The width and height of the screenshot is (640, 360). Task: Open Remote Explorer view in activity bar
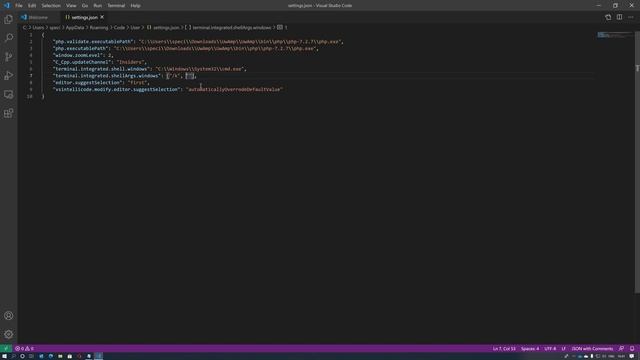tap(9, 94)
